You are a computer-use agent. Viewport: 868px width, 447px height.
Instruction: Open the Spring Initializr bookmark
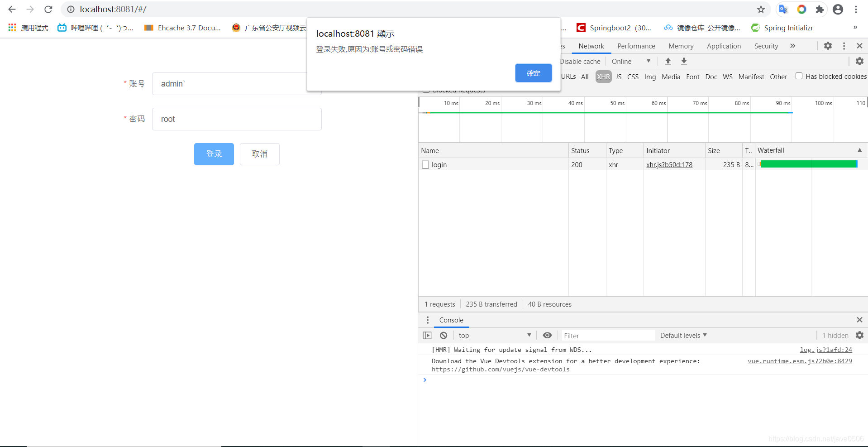click(782, 28)
